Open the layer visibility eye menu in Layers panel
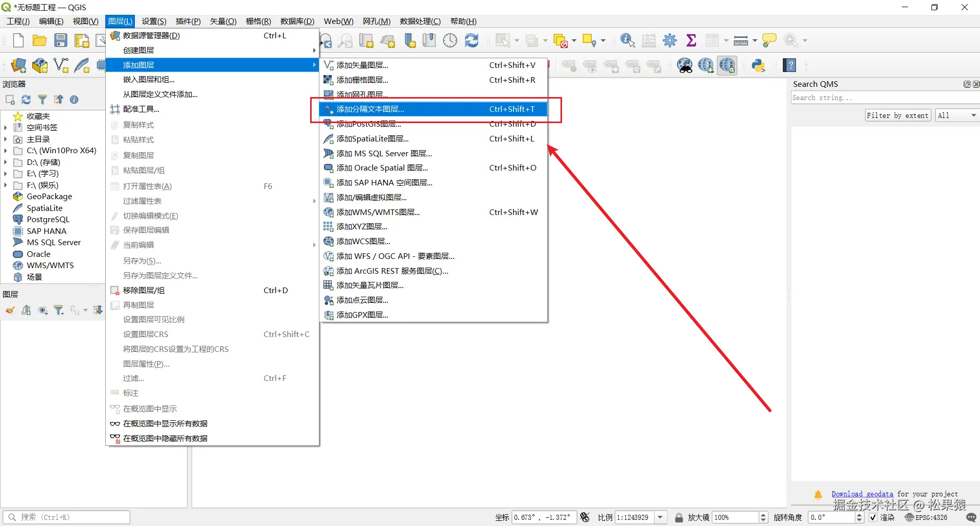Viewport: 980px width, 526px height. (43, 310)
